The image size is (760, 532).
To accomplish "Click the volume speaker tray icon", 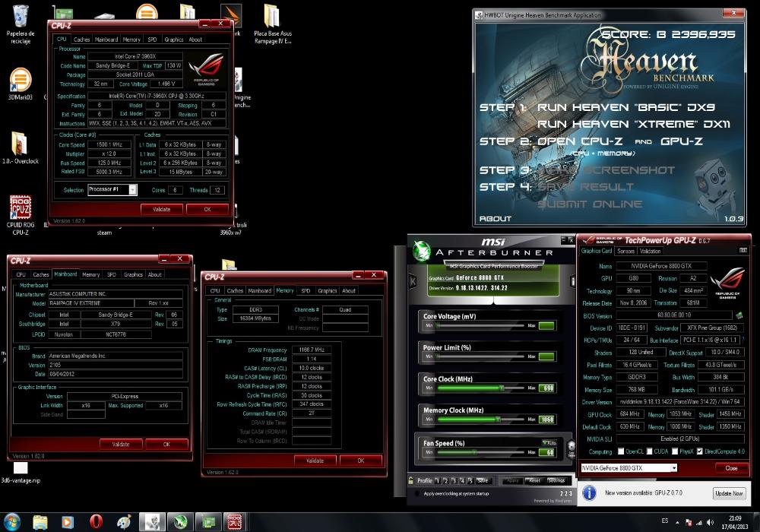I will point(710,522).
